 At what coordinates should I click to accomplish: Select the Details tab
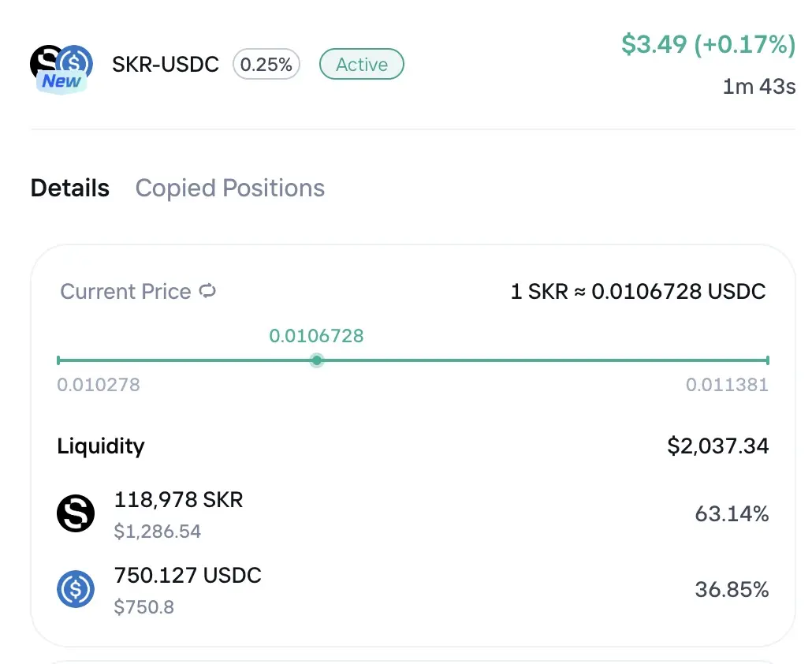(x=70, y=188)
